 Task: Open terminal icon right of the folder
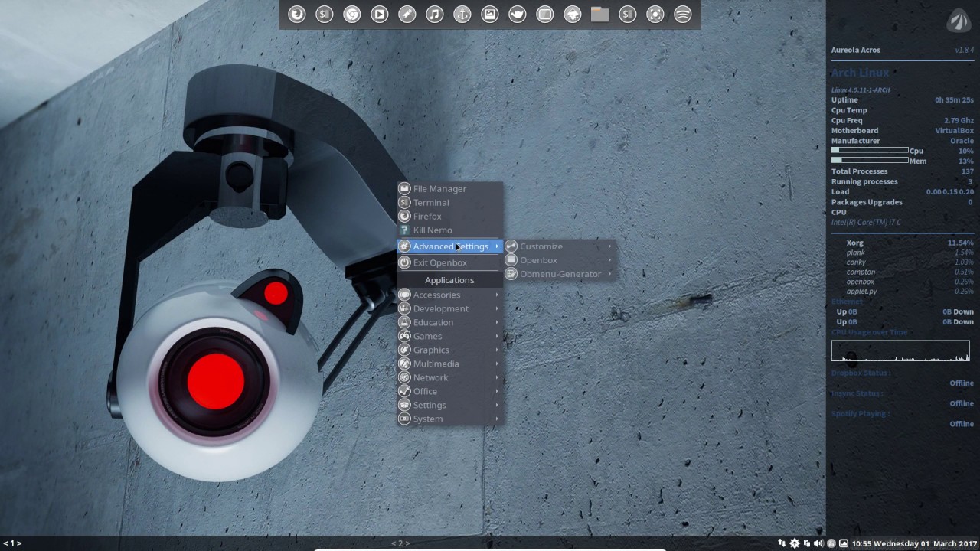click(x=627, y=14)
